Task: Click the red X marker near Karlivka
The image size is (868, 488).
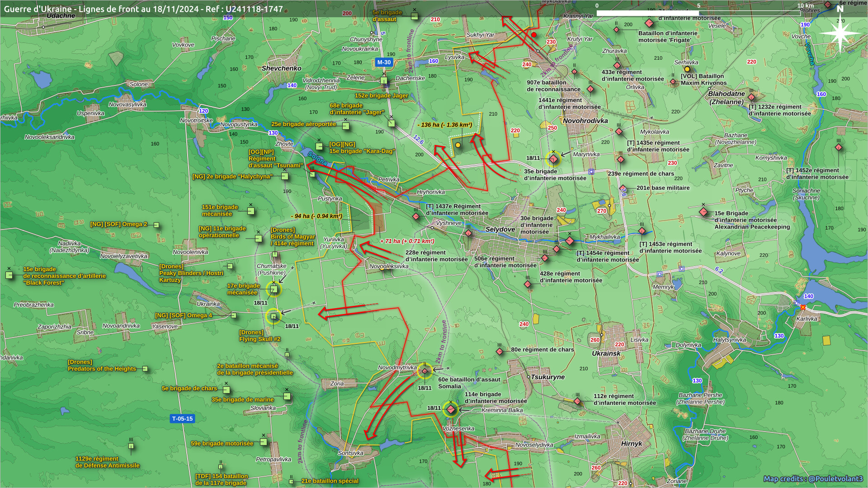Action: (x=803, y=308)
